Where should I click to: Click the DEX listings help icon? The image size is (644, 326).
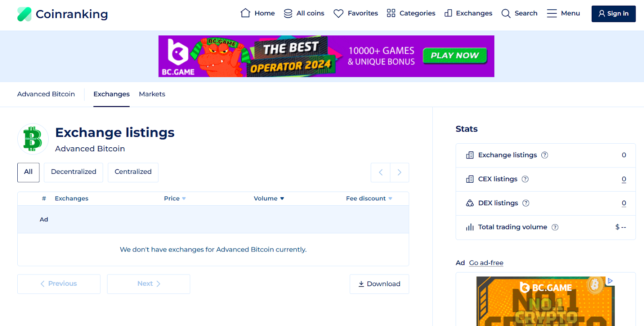pos(526,203)
